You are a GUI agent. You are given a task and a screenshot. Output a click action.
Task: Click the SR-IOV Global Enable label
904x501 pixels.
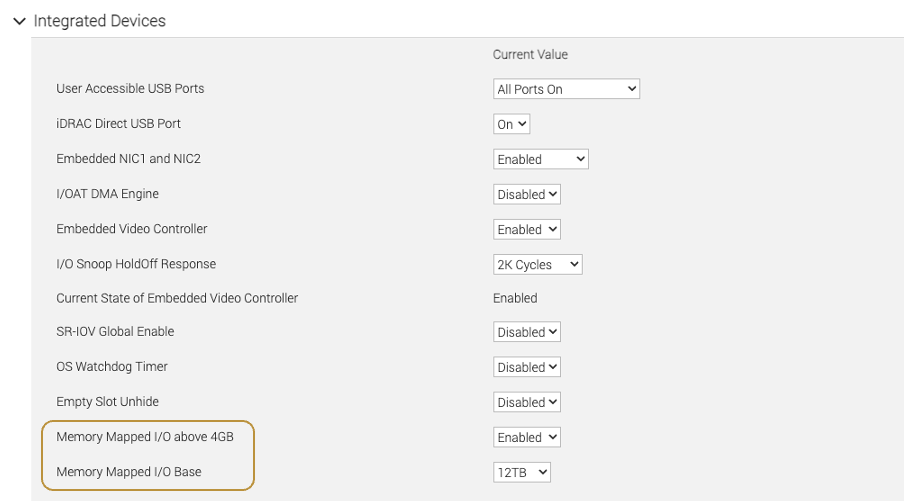click(115, 332)
